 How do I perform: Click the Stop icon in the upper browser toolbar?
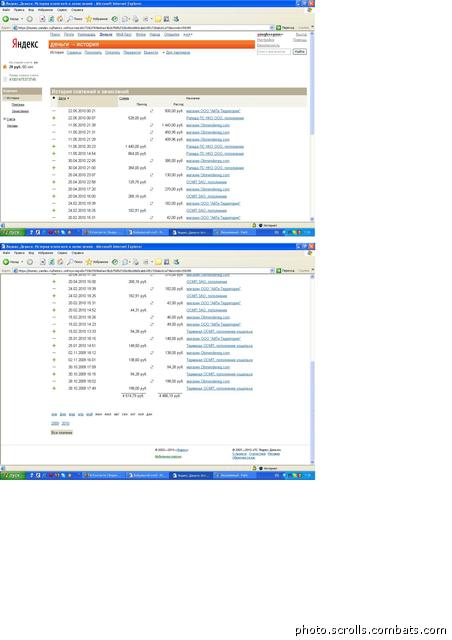(42, 19)
